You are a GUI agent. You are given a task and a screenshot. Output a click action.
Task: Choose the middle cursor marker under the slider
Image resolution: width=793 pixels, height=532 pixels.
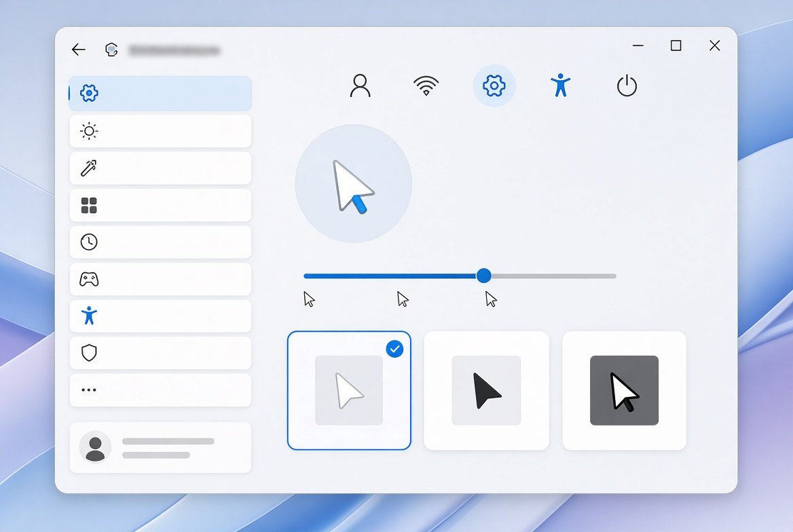tap(403, 299)
